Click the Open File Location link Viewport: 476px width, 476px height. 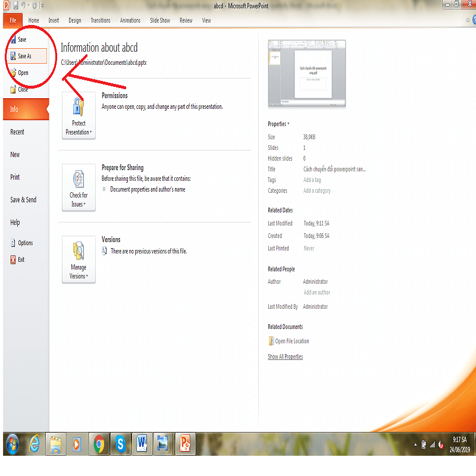pyautogui.click(x=292, y=341)
